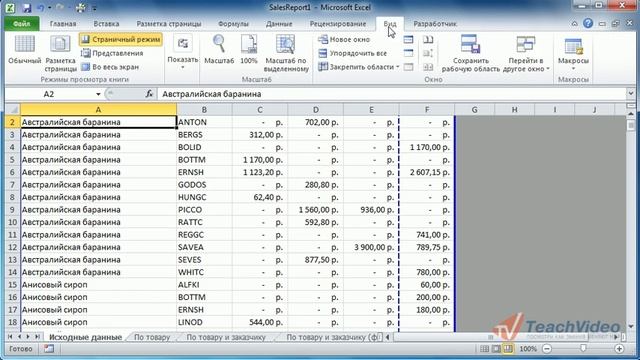Select column F header
The height and width of the screenshot is (360, 640).
427,109
